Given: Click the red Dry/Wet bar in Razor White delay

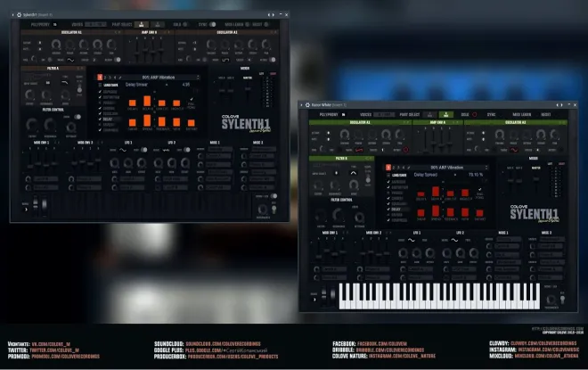Looking at the screenshot, I should point(479,213).
